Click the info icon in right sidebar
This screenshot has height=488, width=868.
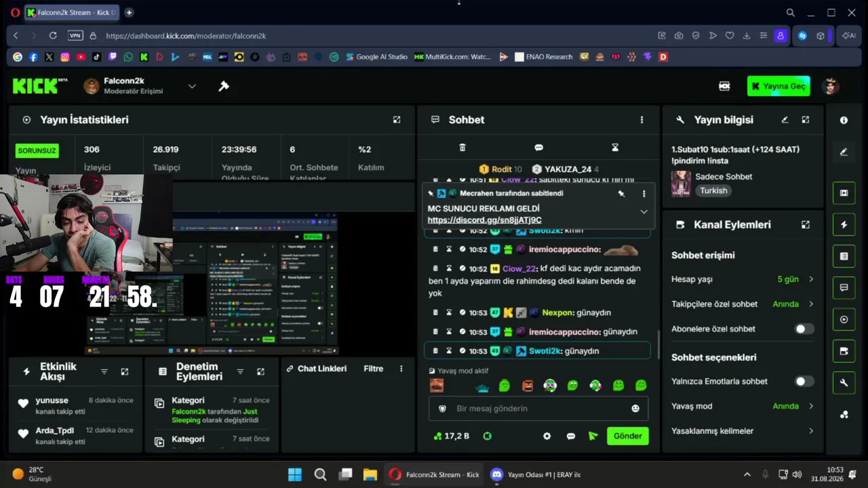coord(844,120)
